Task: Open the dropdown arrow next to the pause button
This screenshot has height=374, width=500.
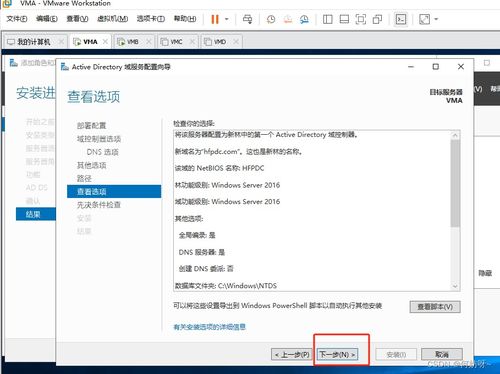Action: coord(227,19)
